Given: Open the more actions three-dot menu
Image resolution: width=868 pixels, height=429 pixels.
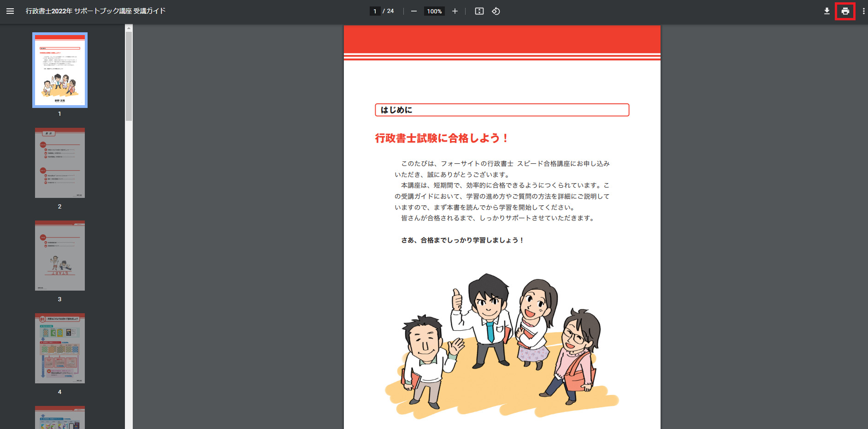Looking at the screenshot, I should 863,11.
